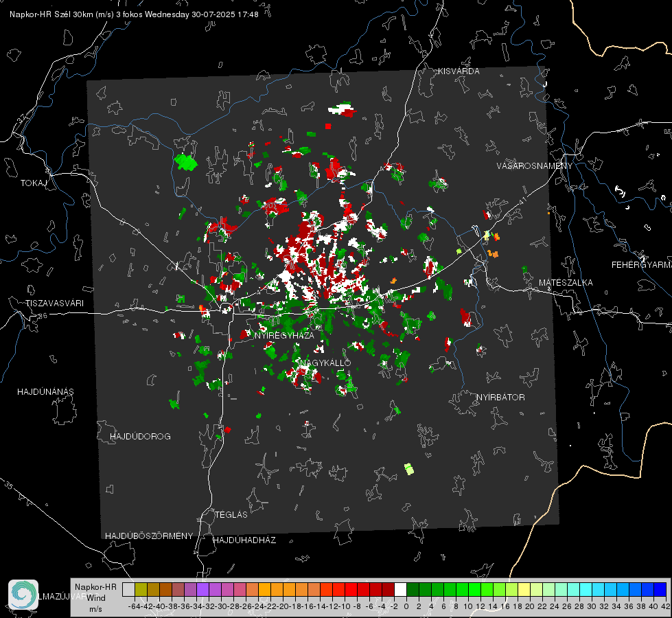672x618 pixels.
Task: Select the MÁTÉSZALKA label
Action: 566,283
